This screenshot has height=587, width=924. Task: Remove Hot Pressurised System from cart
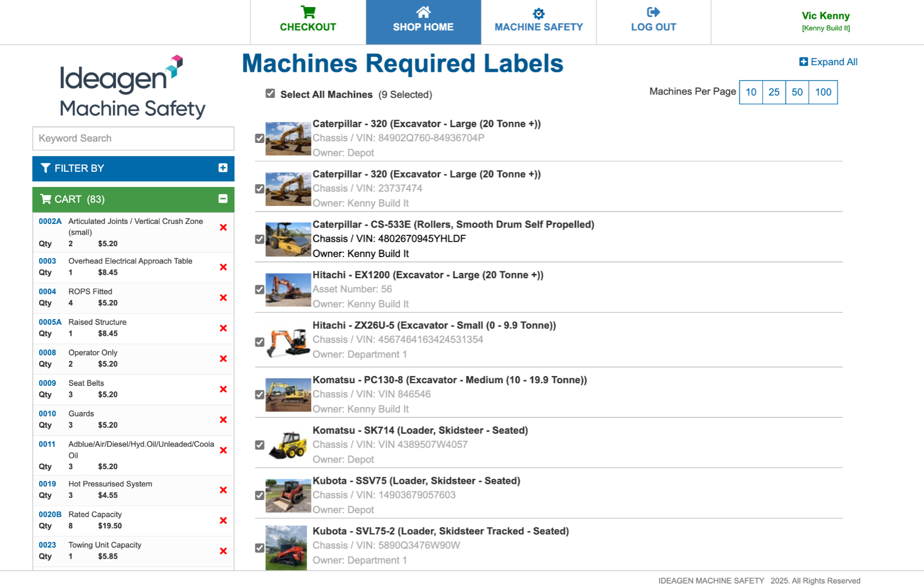tap(223, 490)
